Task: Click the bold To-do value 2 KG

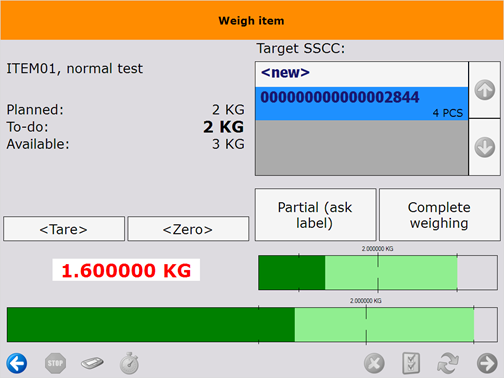Action: tap(224, 127)
